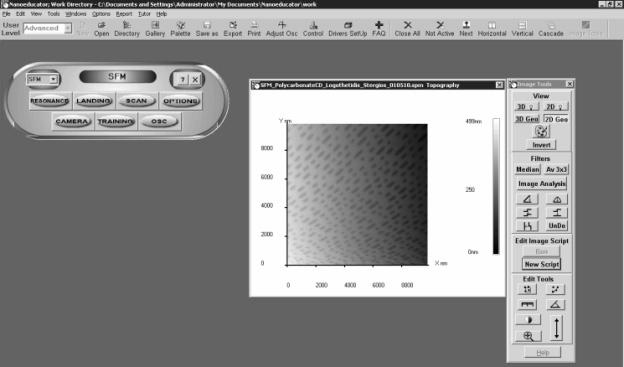Click the left step correction icon
624x367 pixels.
(x=527, y=213)
